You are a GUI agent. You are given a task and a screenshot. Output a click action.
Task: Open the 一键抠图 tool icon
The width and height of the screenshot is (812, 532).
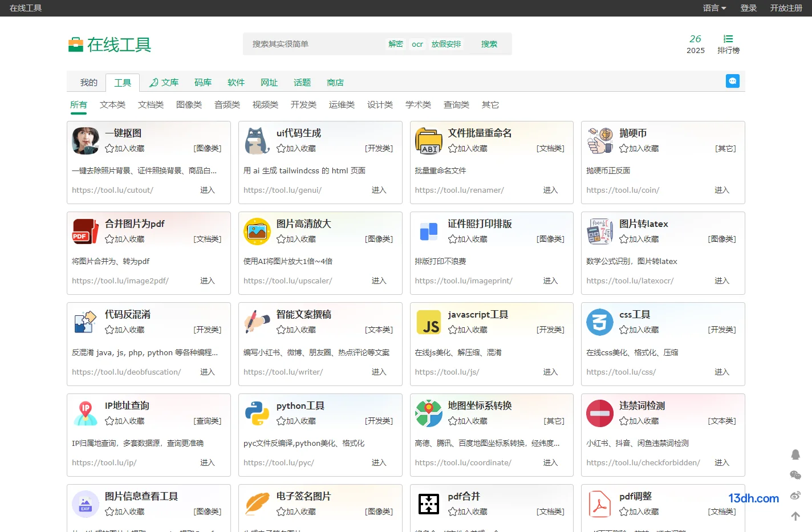point(86,140)
